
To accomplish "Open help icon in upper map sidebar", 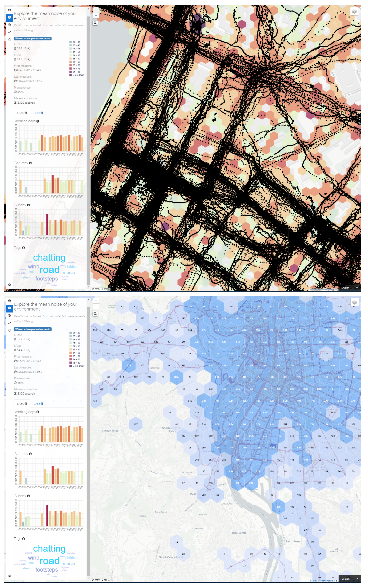I will (x=9, y=10).
